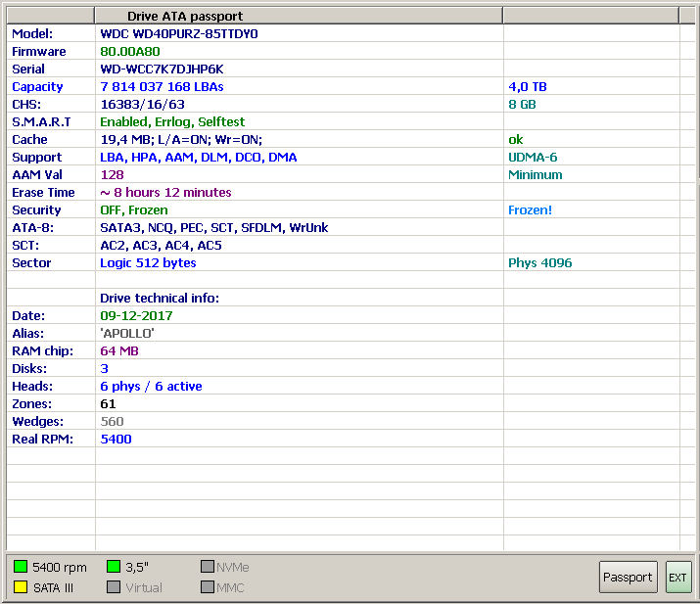Click Disks value 3
700x604 pixels.
[104, 369]
